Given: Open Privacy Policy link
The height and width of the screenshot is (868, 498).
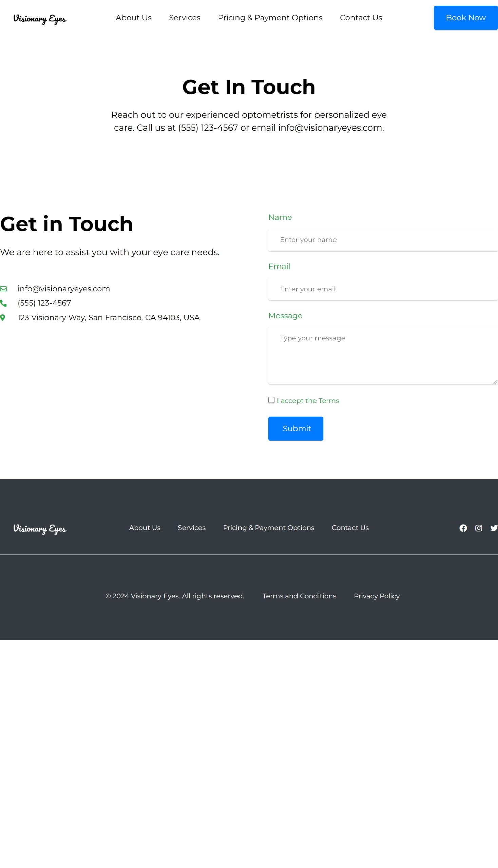Looking at the screenshot, I should point(377,596).
